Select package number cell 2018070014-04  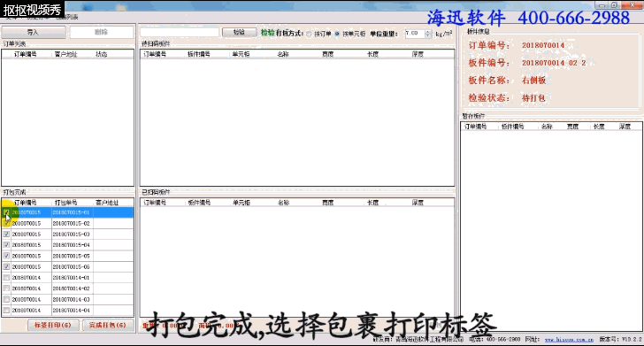(x=72, y=311)
